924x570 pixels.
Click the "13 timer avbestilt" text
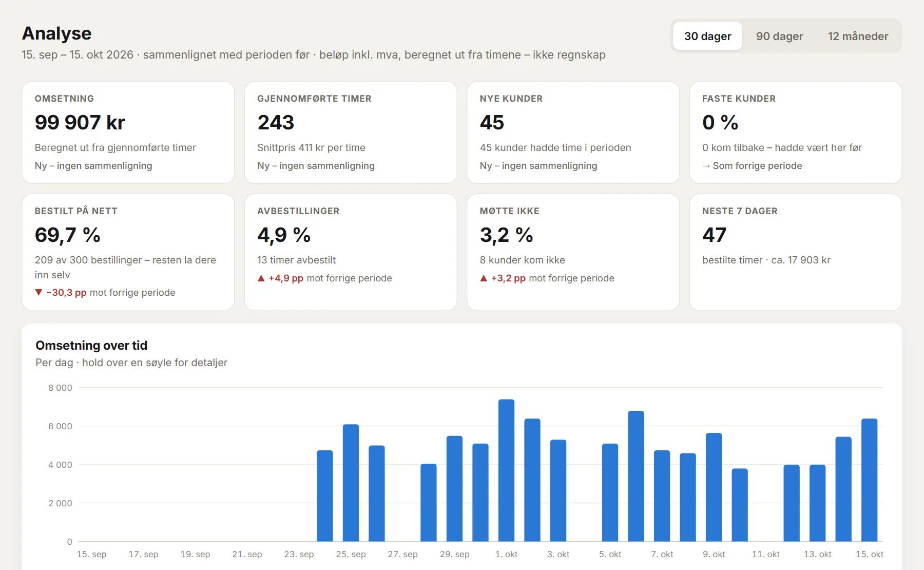pos(296,260)
